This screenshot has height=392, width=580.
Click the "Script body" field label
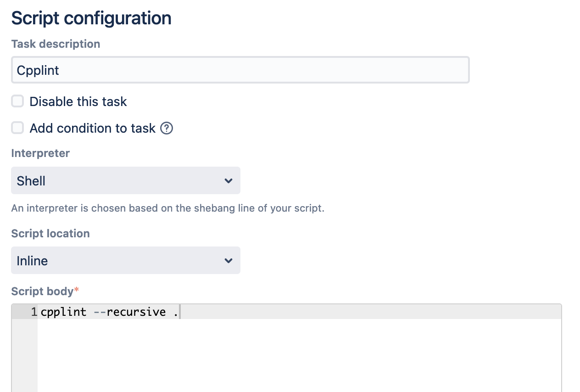[42, 291]
